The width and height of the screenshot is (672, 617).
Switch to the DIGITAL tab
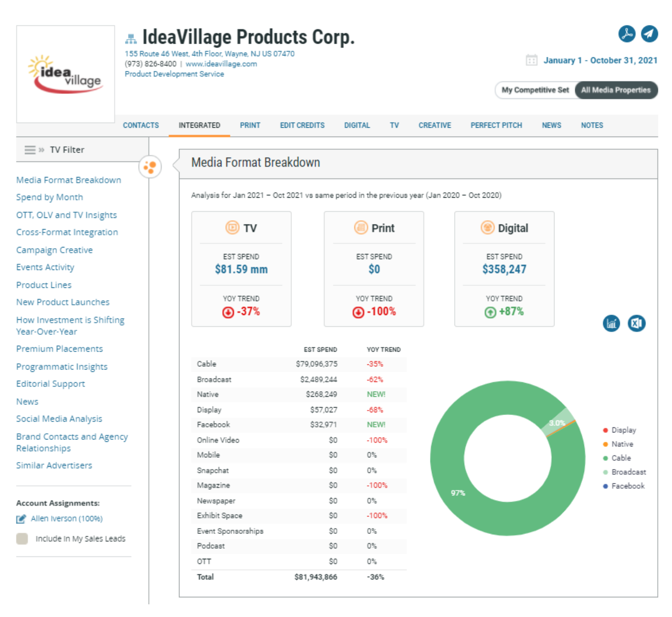tap(357, 125)
